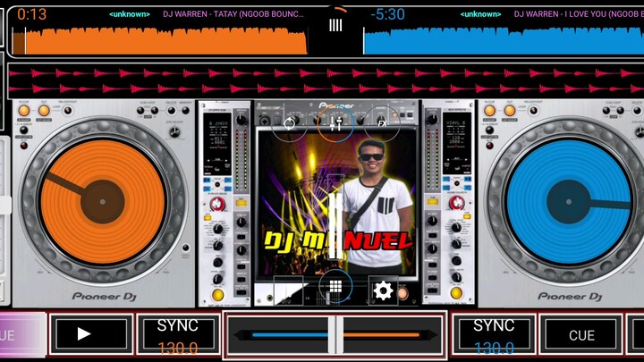This screenshot has width=644, height=362.
Task: Tap the purple CUE button at left edge
Action: pyautogui.click(x=22, y=334)
